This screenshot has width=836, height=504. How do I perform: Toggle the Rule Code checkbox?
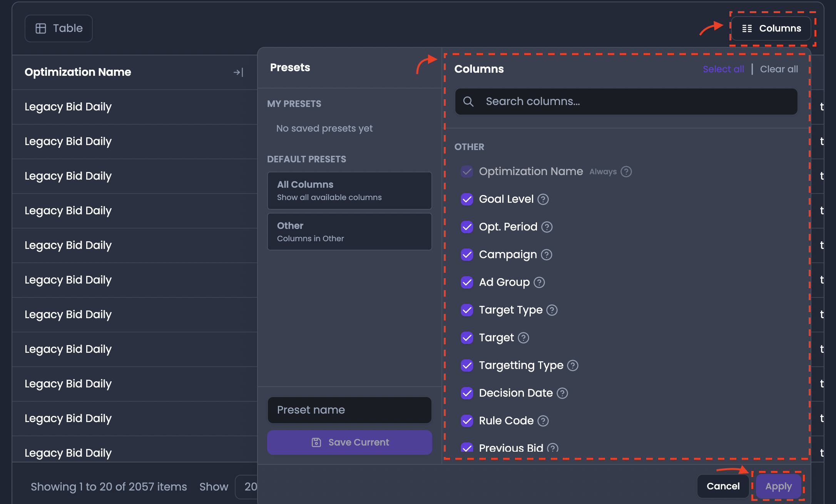467,421
